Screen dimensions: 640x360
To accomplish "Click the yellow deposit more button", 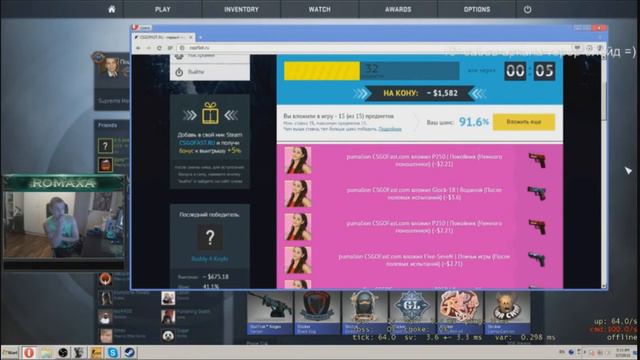I will pyautogui.click(x=524, y=122).
